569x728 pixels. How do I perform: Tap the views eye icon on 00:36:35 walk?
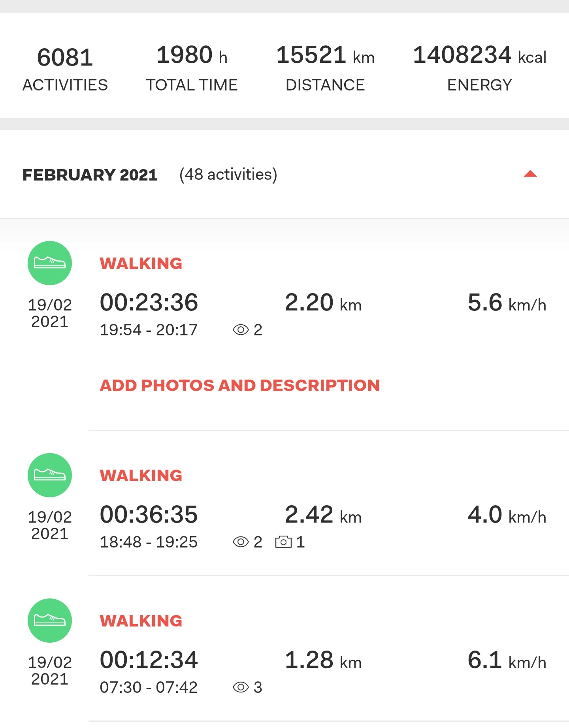tap(241, 542)
